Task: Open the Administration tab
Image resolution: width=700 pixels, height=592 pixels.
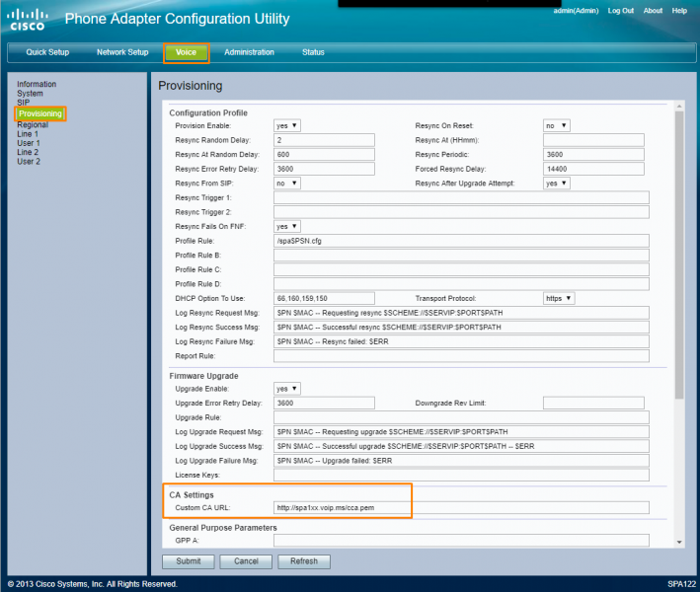Action: (249, 52)
